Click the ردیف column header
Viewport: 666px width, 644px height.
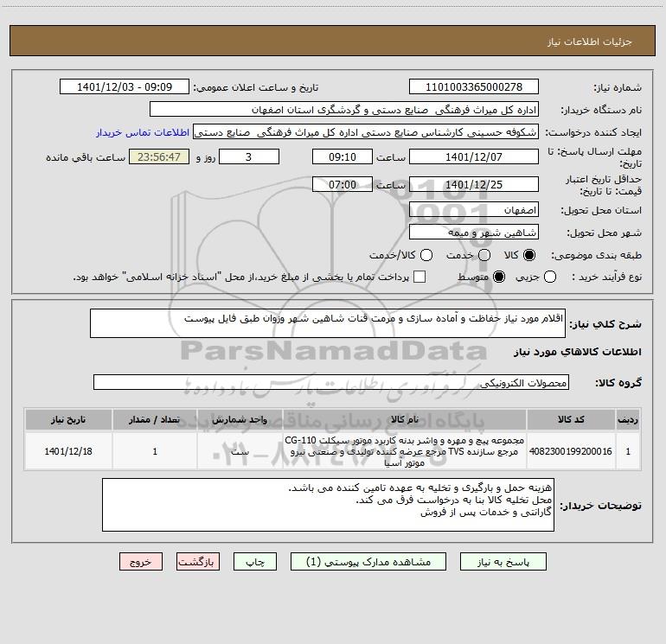(x=628, y=419)
